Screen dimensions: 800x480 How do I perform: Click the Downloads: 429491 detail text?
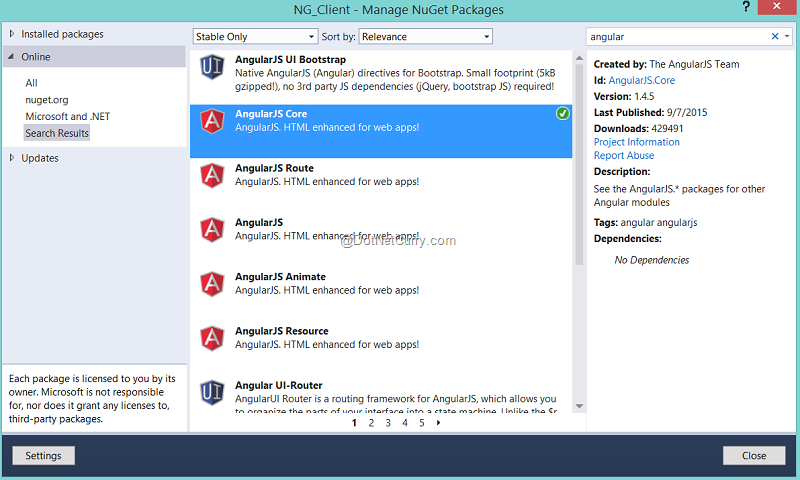pos(638,129)
